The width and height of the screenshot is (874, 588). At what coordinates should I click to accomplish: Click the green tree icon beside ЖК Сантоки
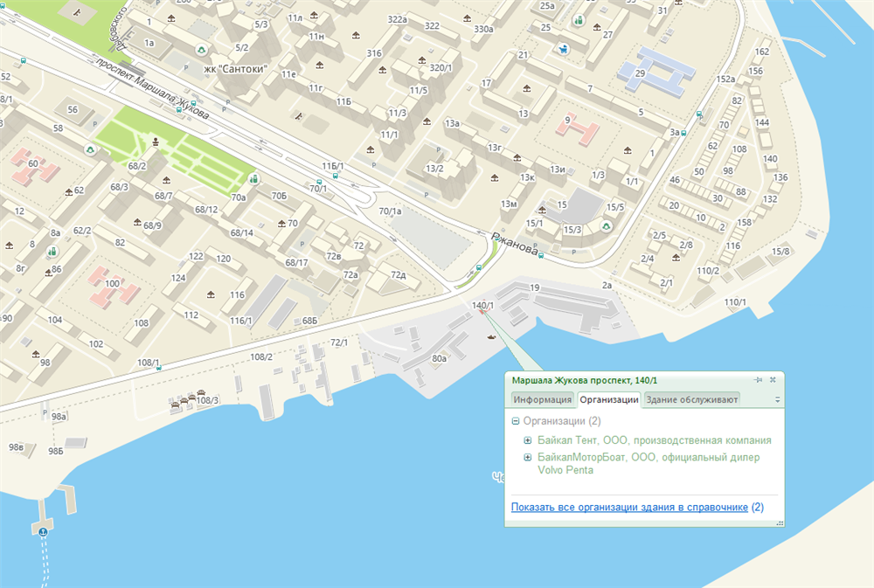203,51
